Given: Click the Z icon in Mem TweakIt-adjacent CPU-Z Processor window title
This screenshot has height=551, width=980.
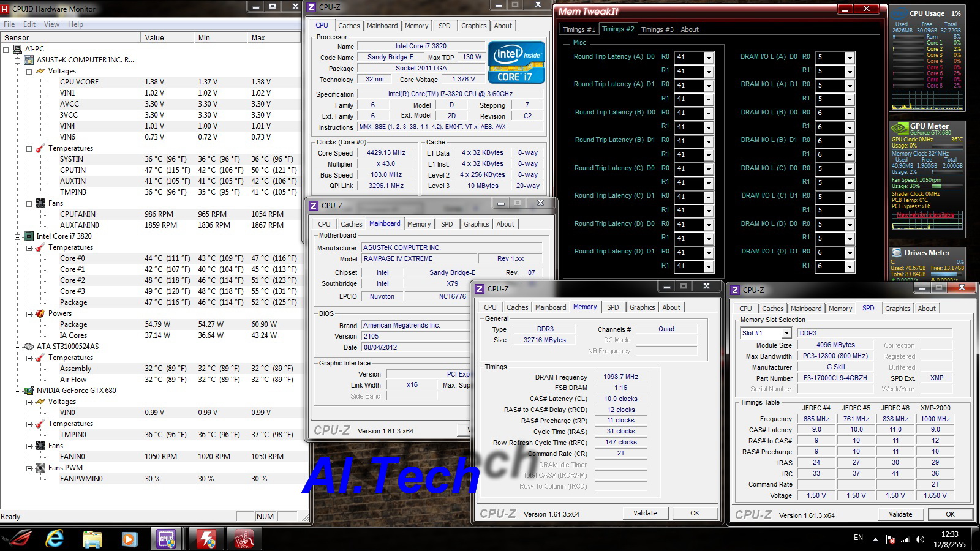Looking at the screenshot, I should click(311, 7).
